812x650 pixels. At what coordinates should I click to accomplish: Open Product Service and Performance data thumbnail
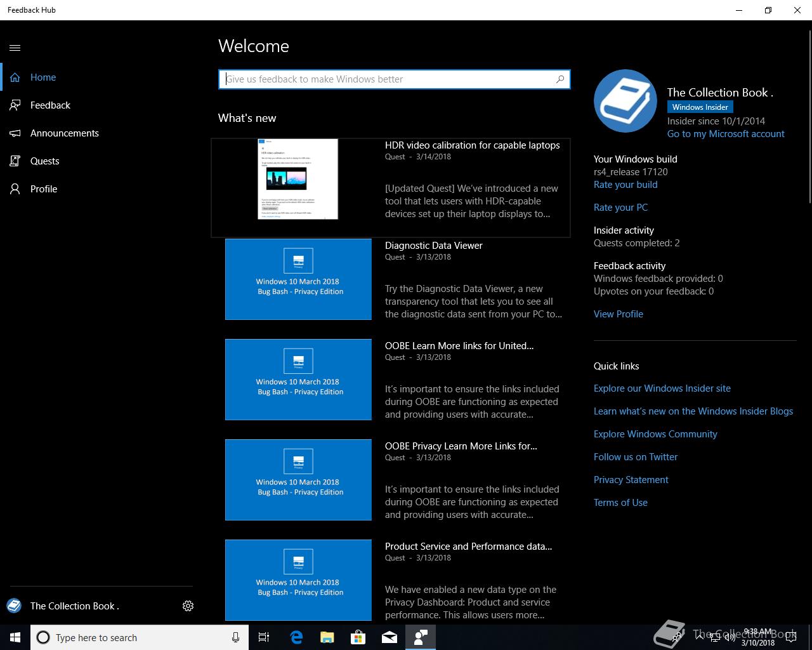point(298,580)
